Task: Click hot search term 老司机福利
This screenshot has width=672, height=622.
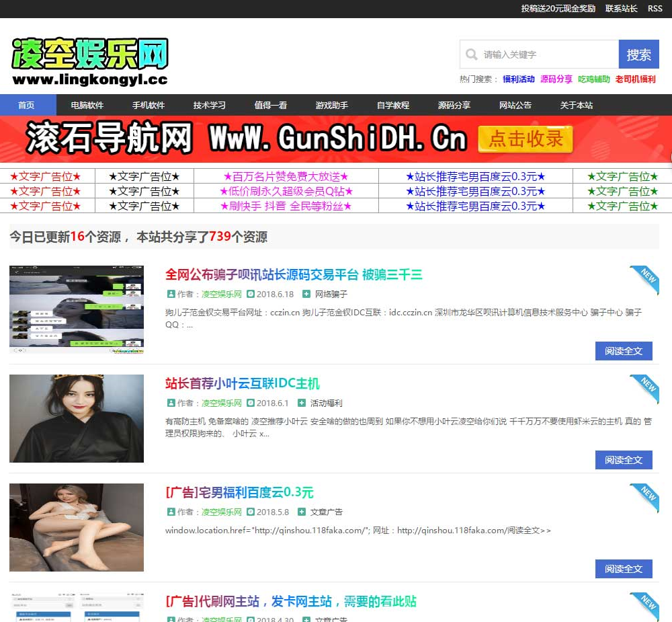Action: 636,79
